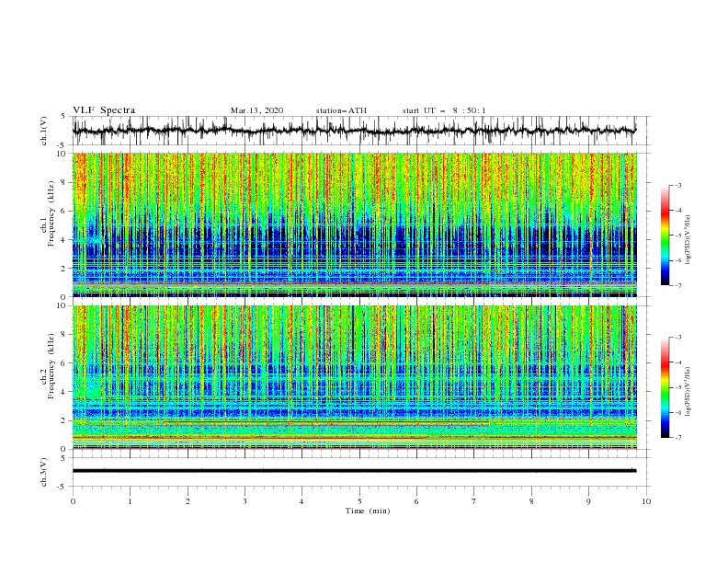Screen dimensions: 728x563
Task: Click the ch.2 colorbar label log(PSD)(V²/Hz)
Action: click(688, 391)
